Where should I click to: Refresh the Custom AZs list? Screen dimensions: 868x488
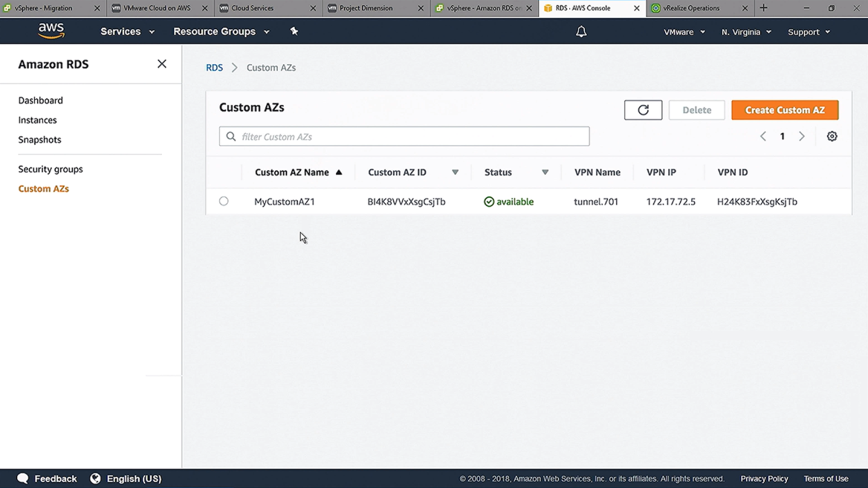point(643,109)
